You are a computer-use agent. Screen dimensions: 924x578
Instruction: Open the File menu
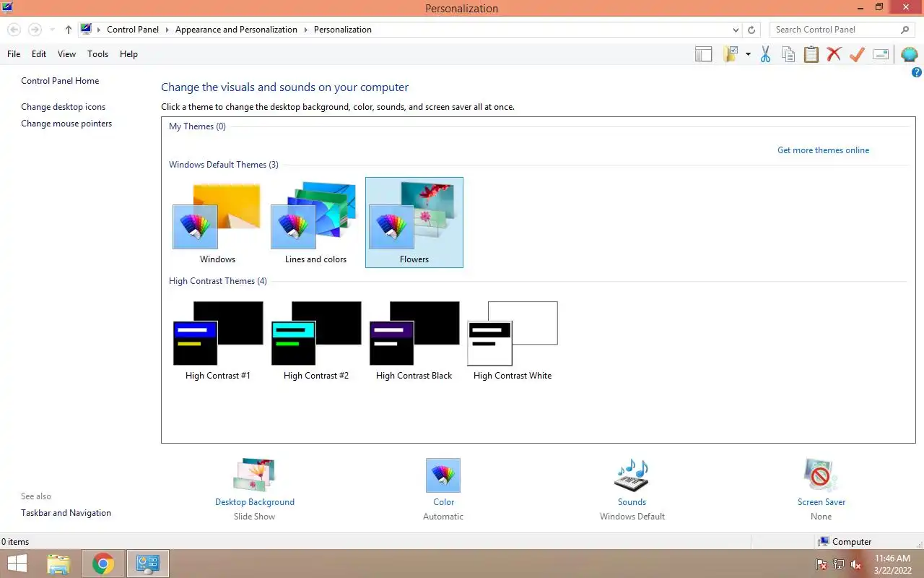(x=14, y=54)
